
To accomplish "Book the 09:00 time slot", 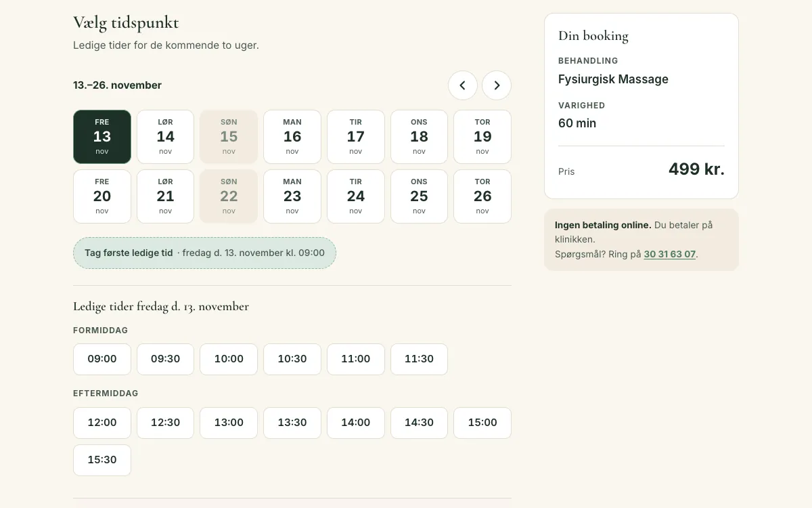I will coord(102,359).
